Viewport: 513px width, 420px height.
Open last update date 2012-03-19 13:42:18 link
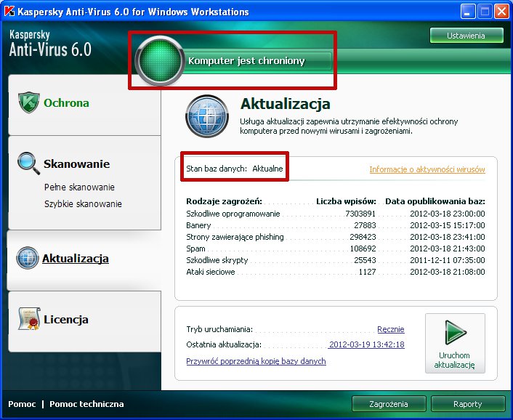pos(366,344)
